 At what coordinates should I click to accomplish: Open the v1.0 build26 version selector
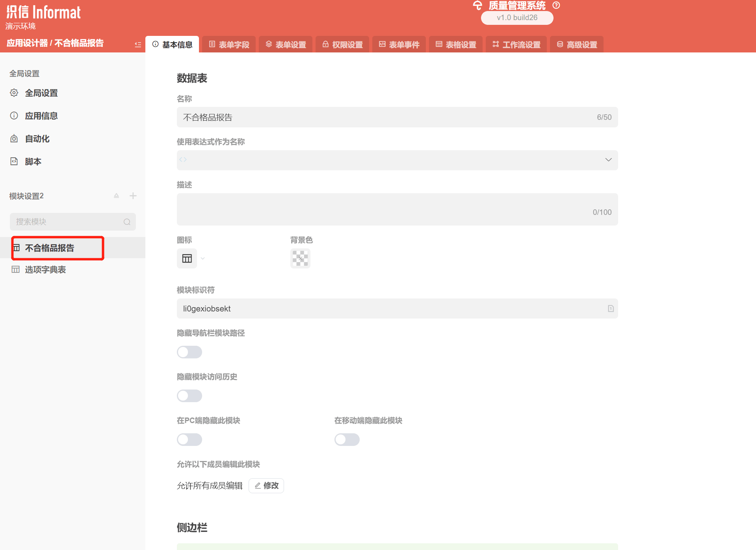(x=516, y=18)
